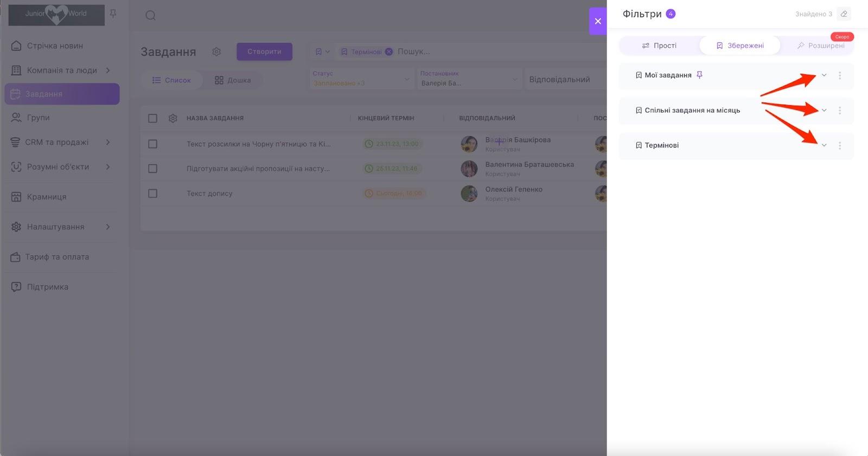Open Налаштування in the sidebar
The width and height of the screenshot is (868, 456).
point(55,227)
